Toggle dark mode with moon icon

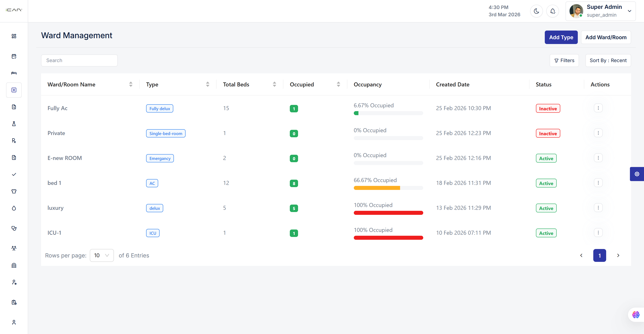[x=536, y=11]
